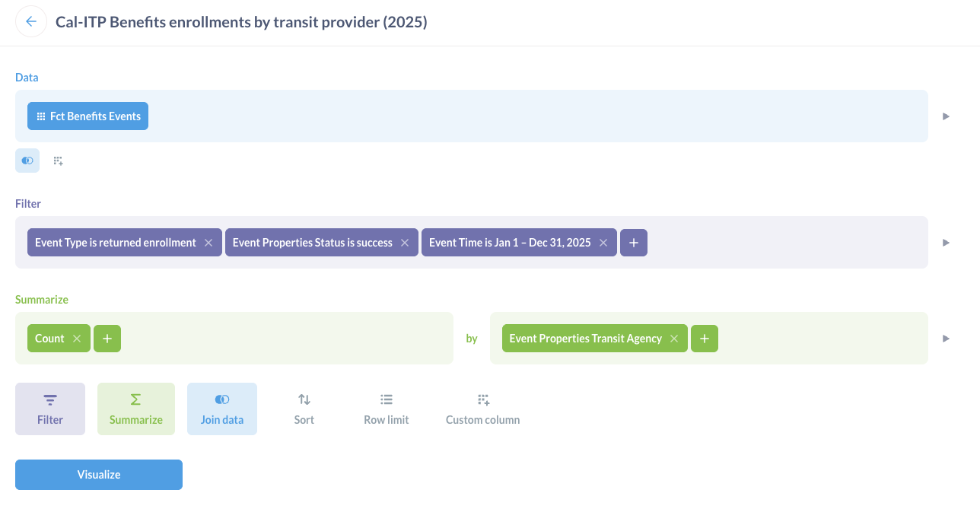
Task: Click the back arrow next to the title
Action: tap(30, 21)
